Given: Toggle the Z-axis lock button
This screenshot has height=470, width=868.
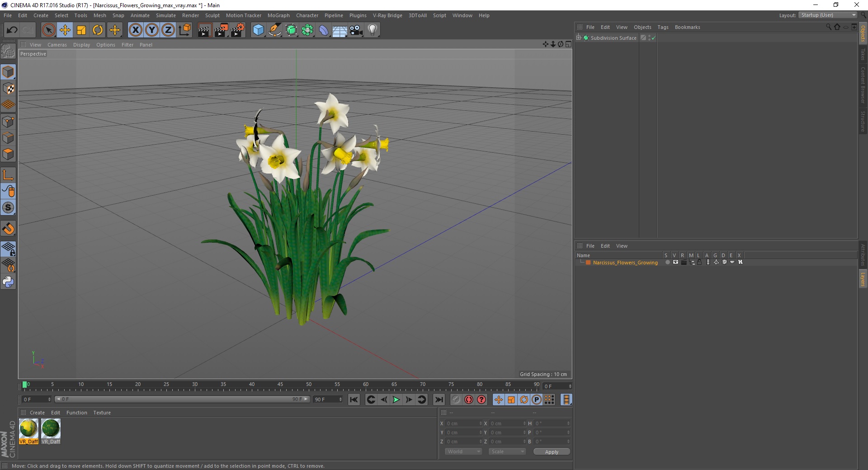Looking at the screenshot, I should pos(168,30).
